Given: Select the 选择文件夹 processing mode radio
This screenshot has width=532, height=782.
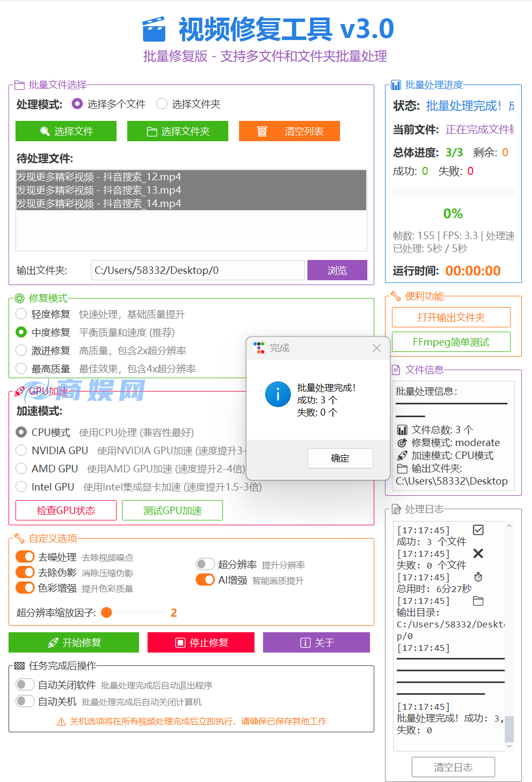Looking at the screenshot, I should 162,104.
